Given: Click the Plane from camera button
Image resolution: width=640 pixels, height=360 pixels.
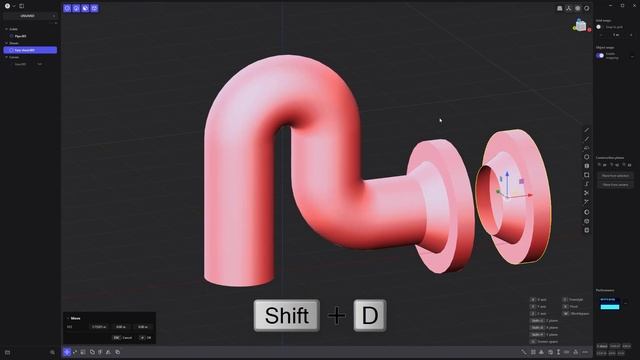Looking at the screenshot, I should [615, 185].
